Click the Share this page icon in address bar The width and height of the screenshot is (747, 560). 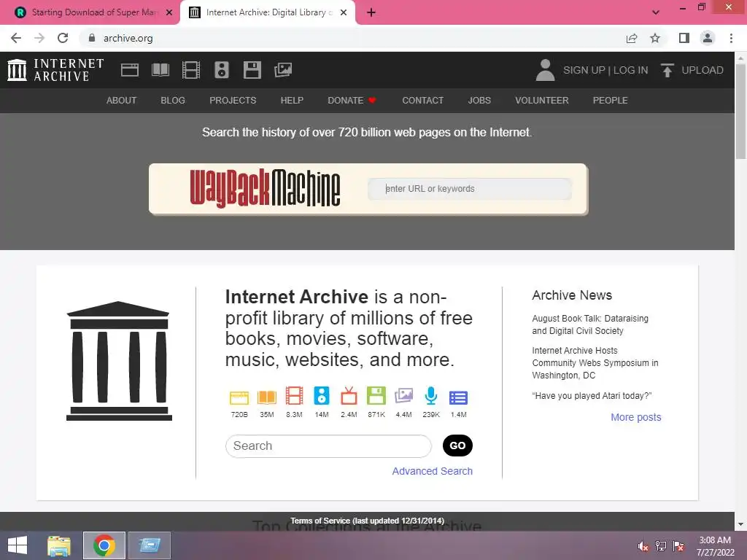tap(632, 38)
